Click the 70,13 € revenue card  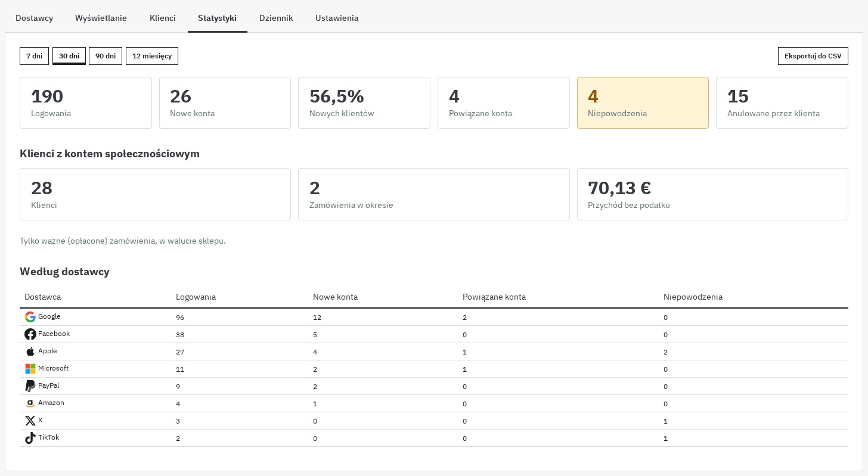tap(712, 194)
